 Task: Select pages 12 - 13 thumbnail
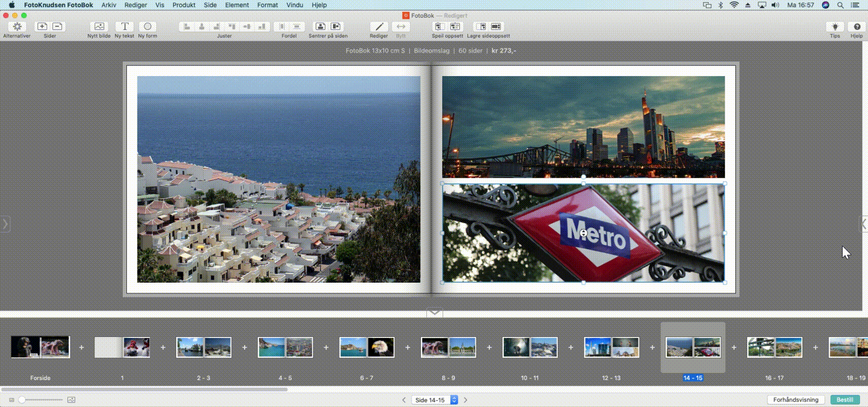point(612,347)
